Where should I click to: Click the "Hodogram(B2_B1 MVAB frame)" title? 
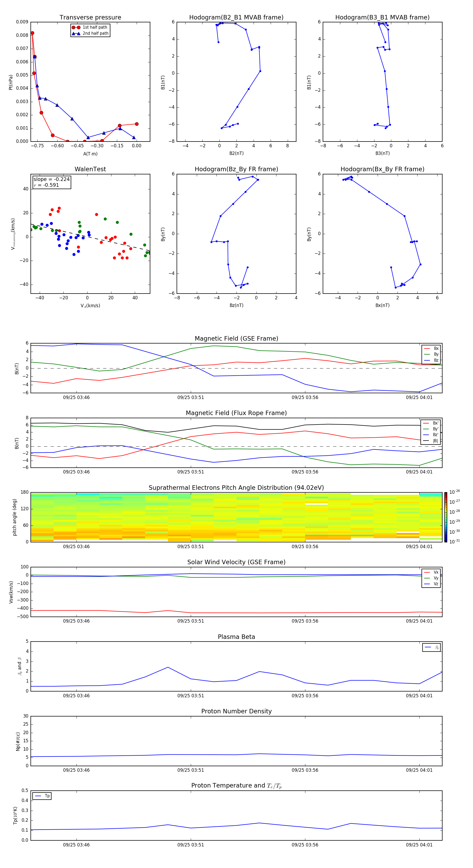pos(236,18)
